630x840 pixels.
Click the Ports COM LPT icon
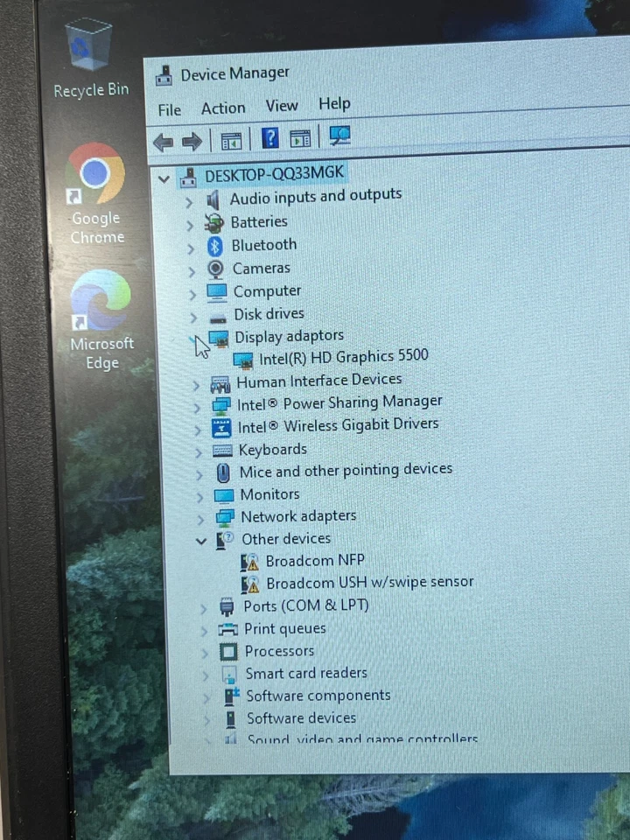coord(227,607)
